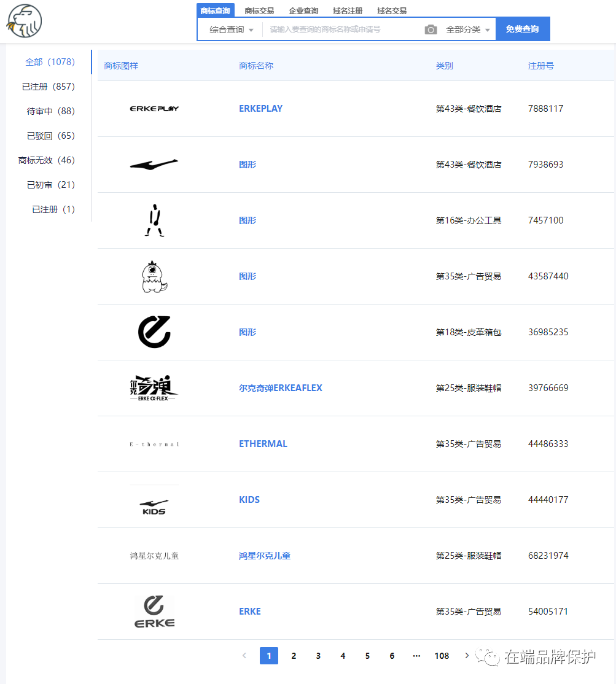
Task: Open the ERKE trademark link
Action: point(249,611)
